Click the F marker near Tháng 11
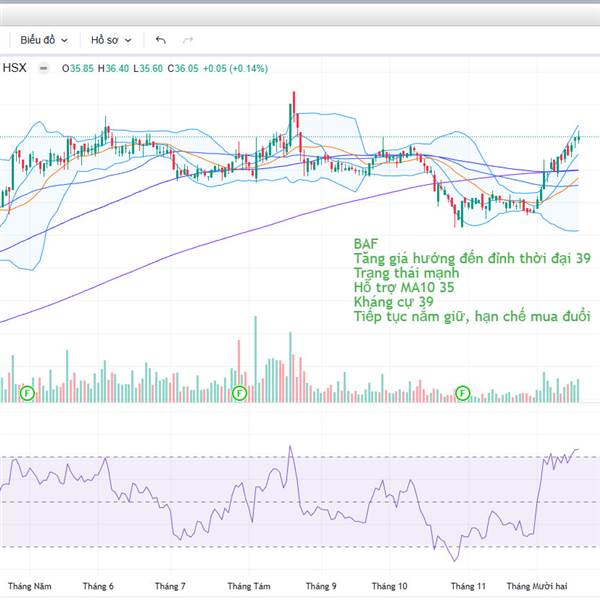This screenshot has width=600, height=600. click(x=463, y=393)
